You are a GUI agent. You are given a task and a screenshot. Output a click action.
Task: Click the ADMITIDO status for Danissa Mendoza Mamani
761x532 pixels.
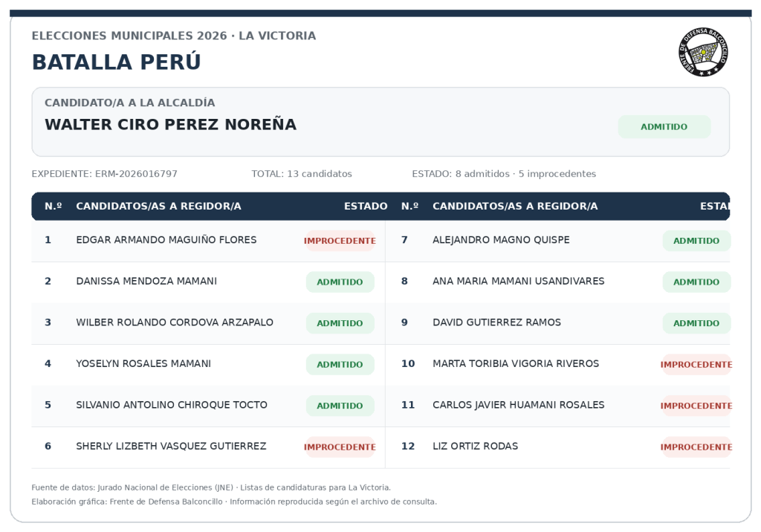click(x=340, y=282)
